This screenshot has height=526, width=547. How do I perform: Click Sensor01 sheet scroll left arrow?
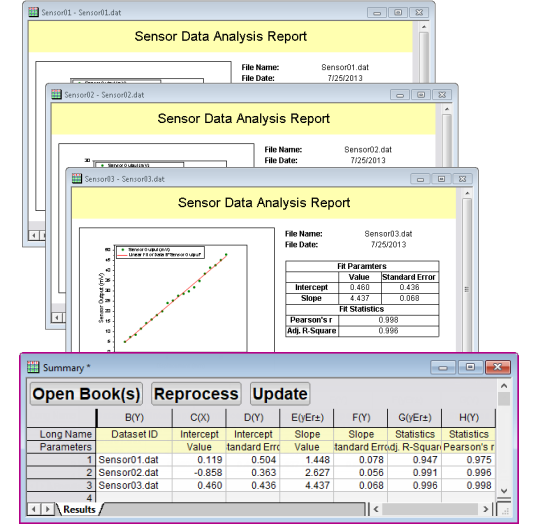tap(34, 235)
